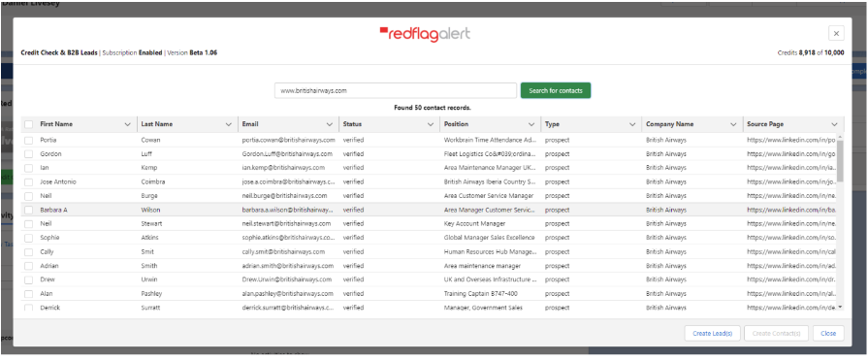Click email portia.cowan@britishairways.com

[288, 140]
